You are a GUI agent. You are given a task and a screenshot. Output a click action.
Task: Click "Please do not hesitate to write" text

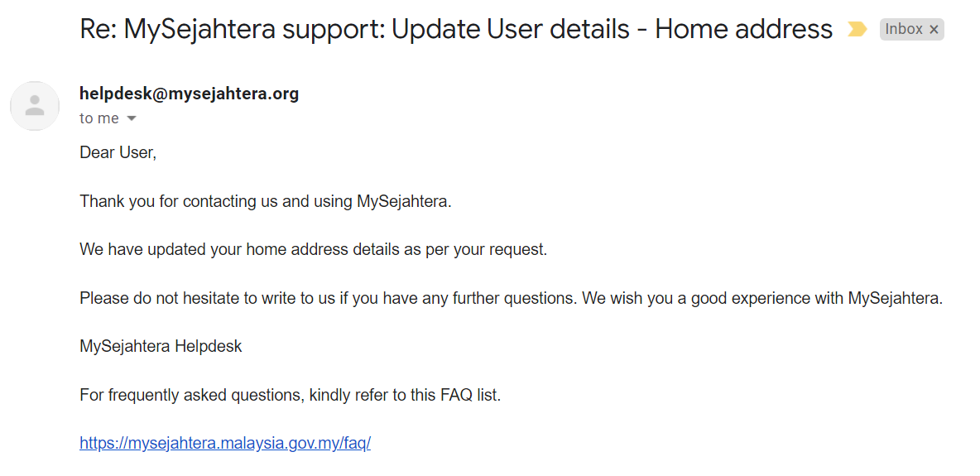(x=207, y=298)
